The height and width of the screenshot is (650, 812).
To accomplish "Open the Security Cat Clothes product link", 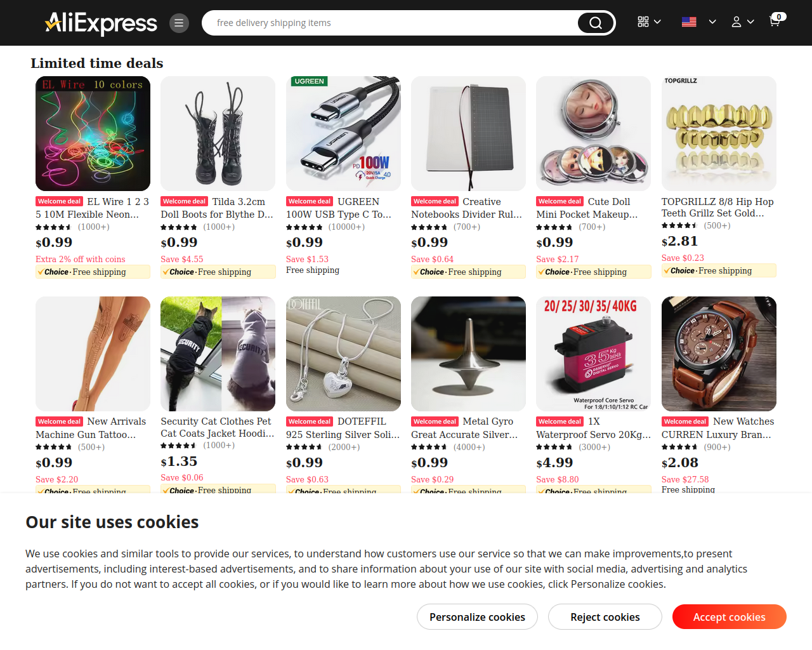I will coord(218,427).
